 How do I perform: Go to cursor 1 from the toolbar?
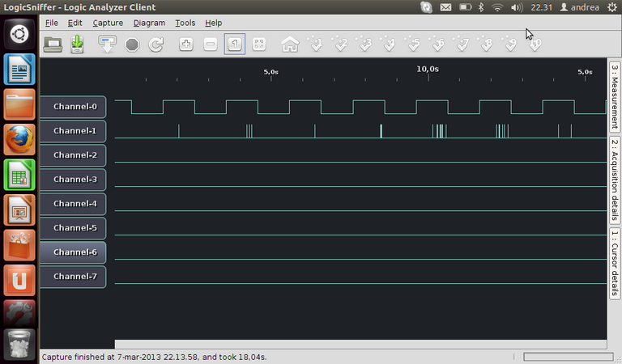coord(315,44)
